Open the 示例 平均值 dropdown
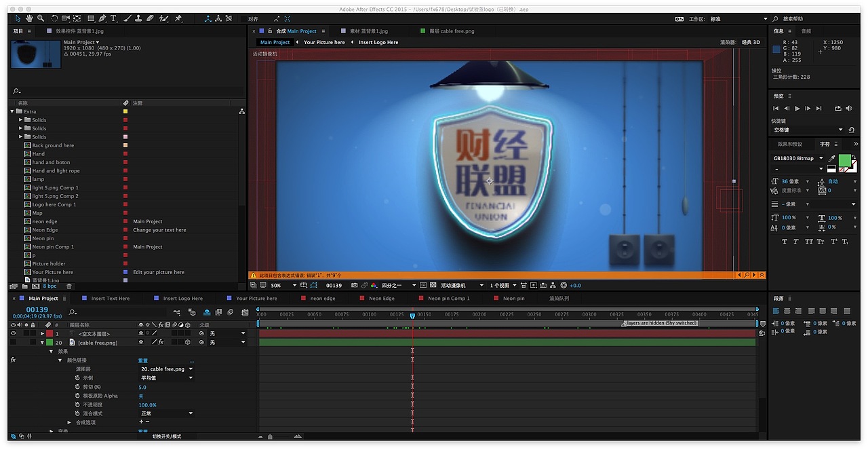This screenshot has height=450, width=868. point(167,378)
